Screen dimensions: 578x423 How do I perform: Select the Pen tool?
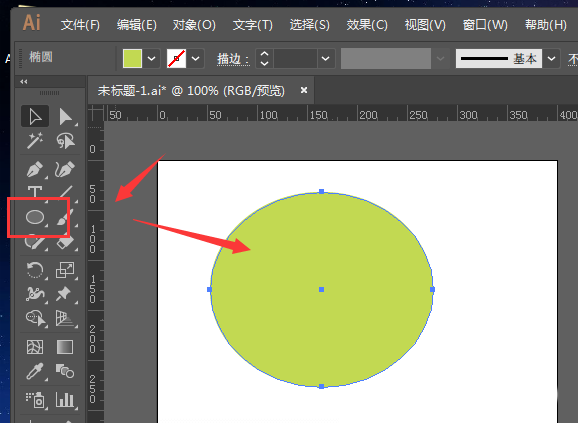(35, 169)
